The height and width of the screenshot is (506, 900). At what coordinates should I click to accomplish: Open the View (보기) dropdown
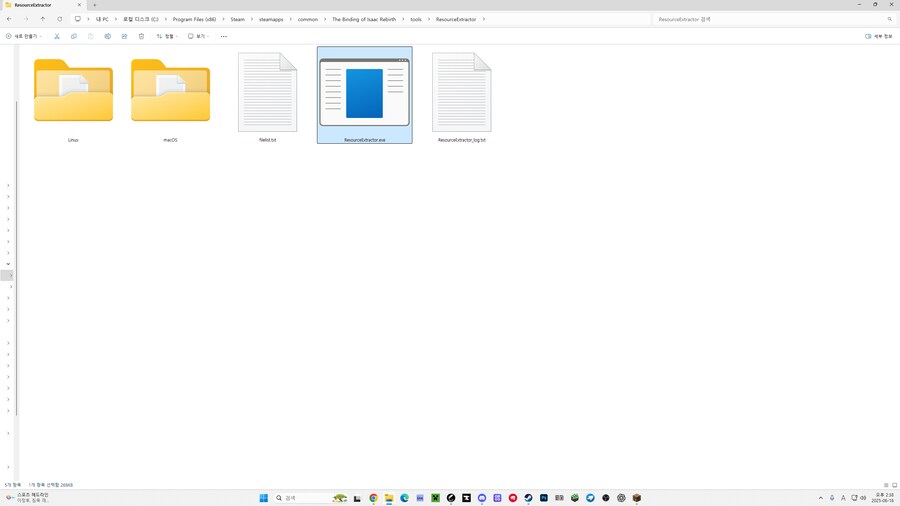pyautogui.click(x=198, y=36)
